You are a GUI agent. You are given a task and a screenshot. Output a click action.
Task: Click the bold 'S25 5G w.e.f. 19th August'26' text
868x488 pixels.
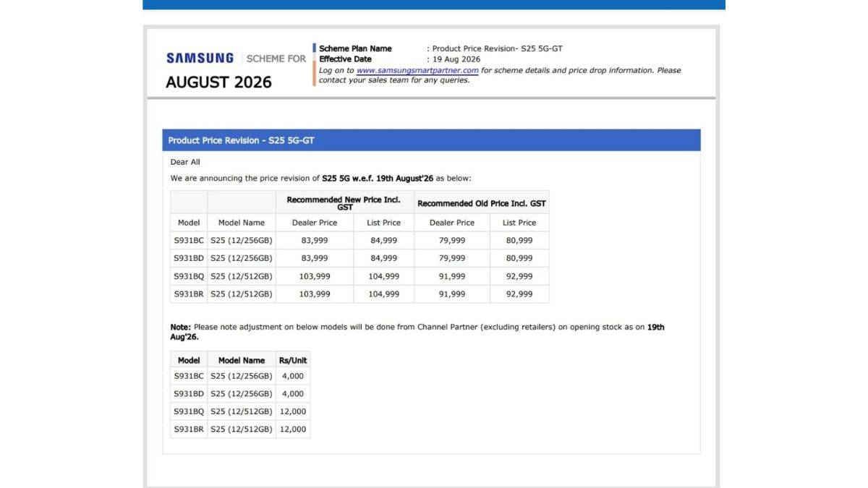coord(378,178)
